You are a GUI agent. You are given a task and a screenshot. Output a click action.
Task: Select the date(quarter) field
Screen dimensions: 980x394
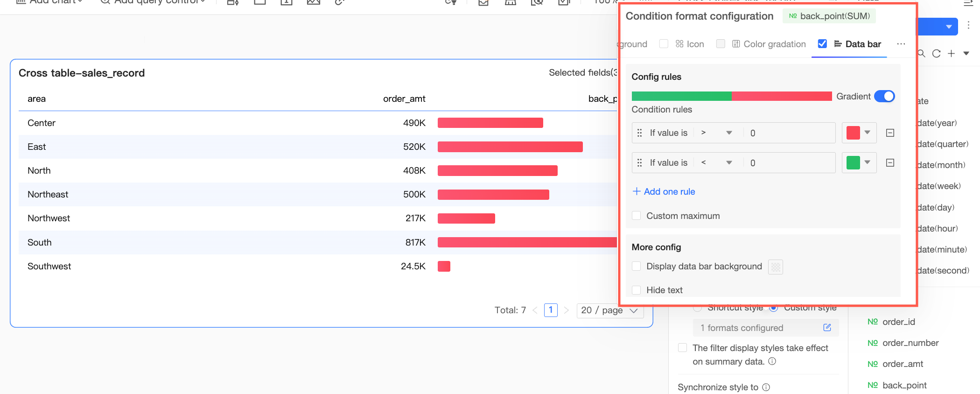(943, 144)
